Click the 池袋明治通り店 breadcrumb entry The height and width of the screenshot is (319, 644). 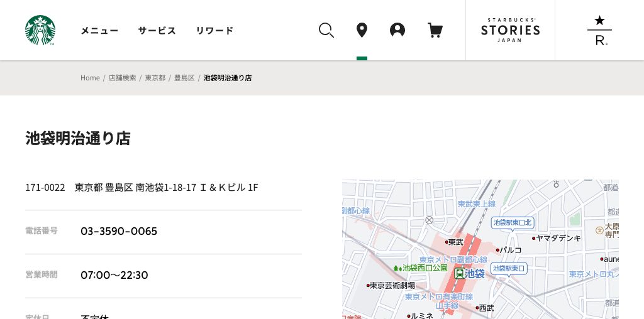pyautogui.click(x=228, y=78)
